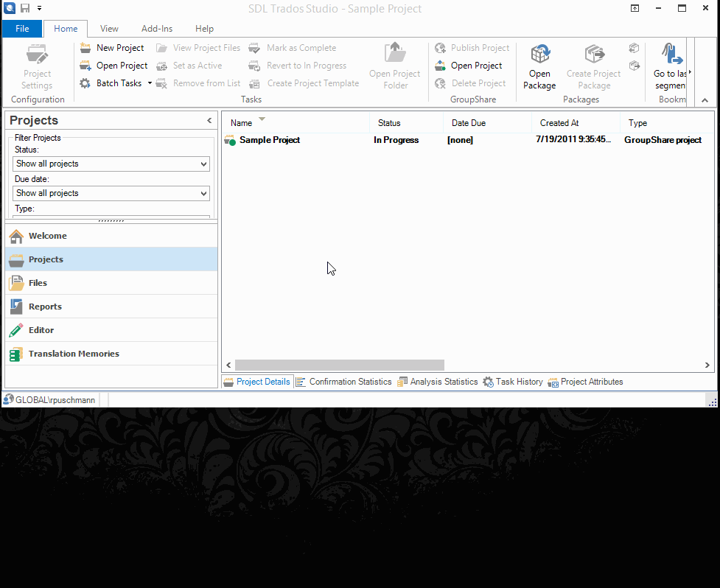
Task: Click the Open Project Folder icon
Action: click(x=395, y=52)
